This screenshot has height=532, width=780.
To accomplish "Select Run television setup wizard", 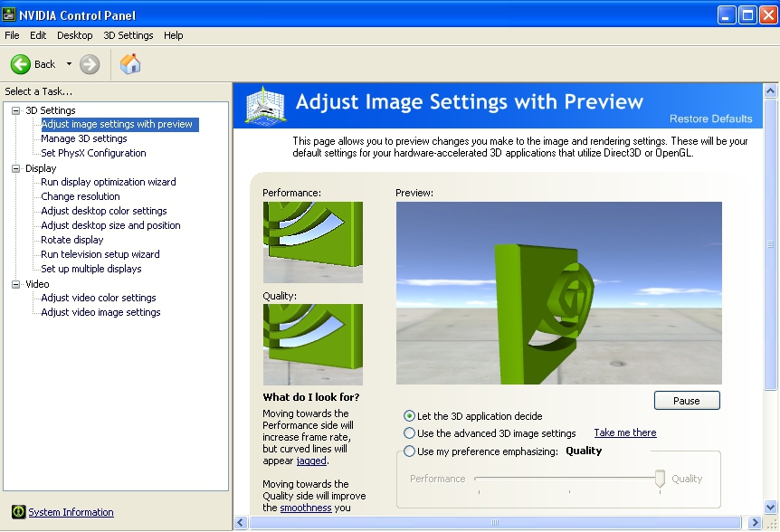I will click(x=100, y=254).
